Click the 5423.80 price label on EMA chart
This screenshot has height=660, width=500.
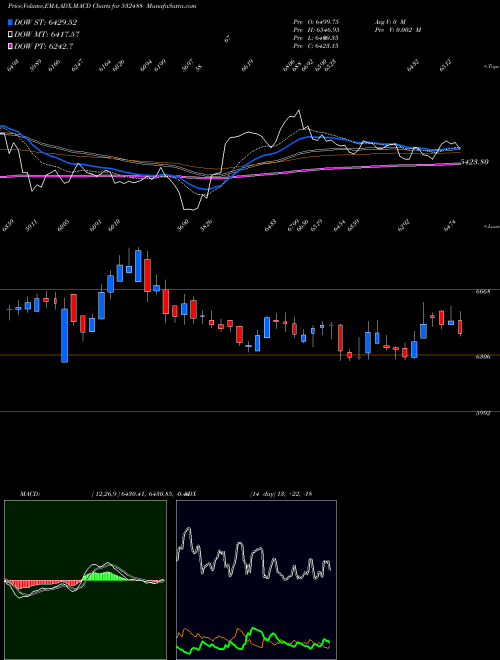pyautogui.click(x=474, y=162)
